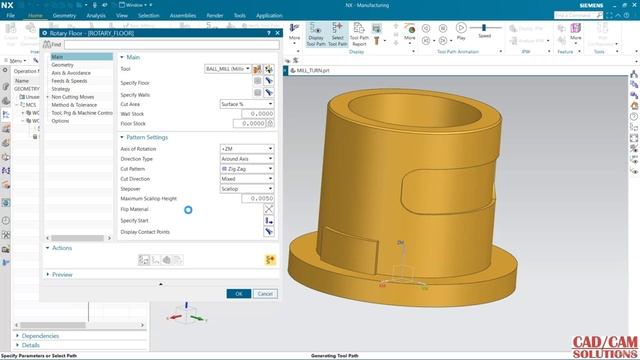The height and width of the screenshot is (360, 640).
Task: Collapse dialog with bottom up-arrow
Action: click(x=160, y=284)
